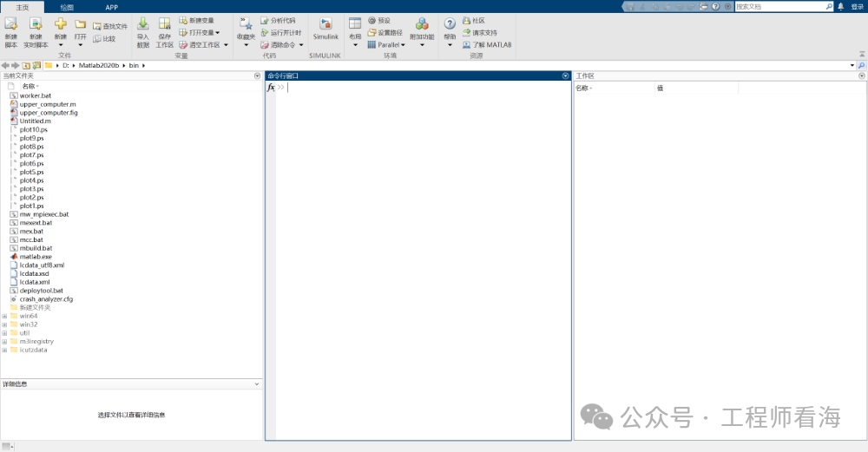Open the 当前文件夹 panel actions button
The image size is (868, 452).
pyautogui.click(x=258, y=75)
